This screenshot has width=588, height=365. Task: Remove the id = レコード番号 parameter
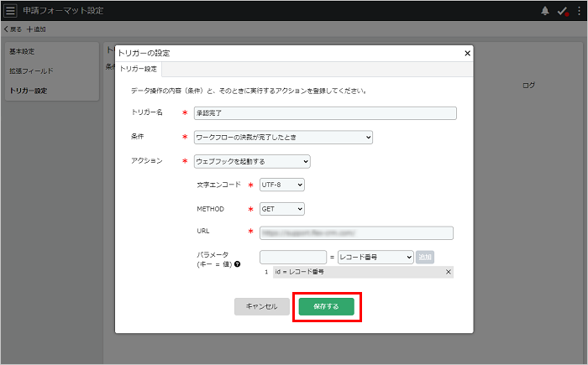[448, 272]
